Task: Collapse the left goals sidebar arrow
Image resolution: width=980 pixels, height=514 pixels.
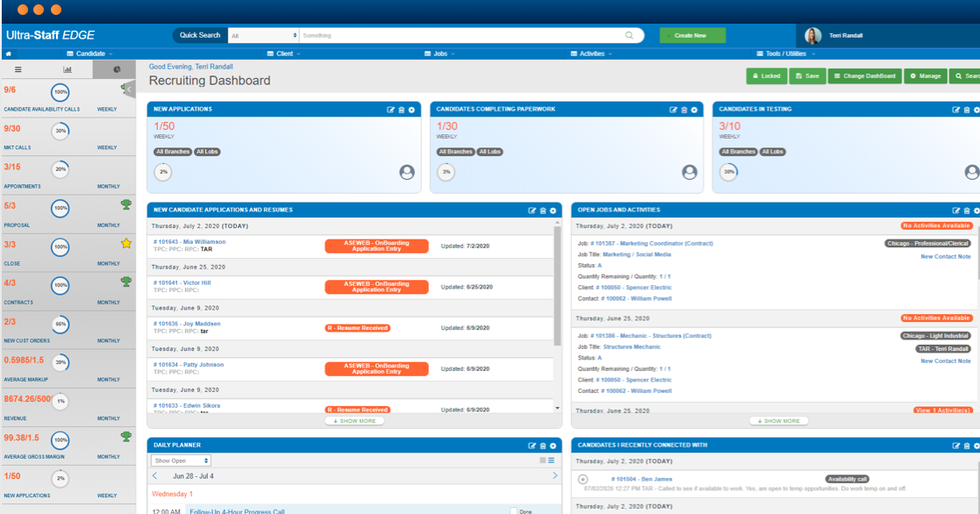Action: [129, 89]
